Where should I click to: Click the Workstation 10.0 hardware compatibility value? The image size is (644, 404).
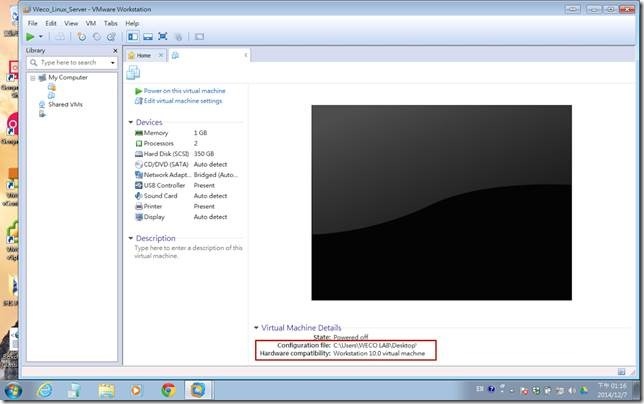[x=379, y=354]
